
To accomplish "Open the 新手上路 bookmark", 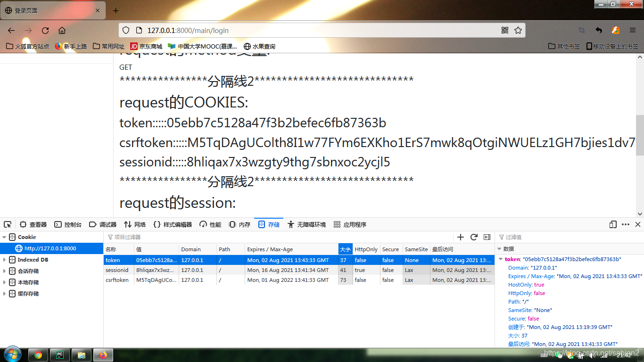I will tap(71, 46).
